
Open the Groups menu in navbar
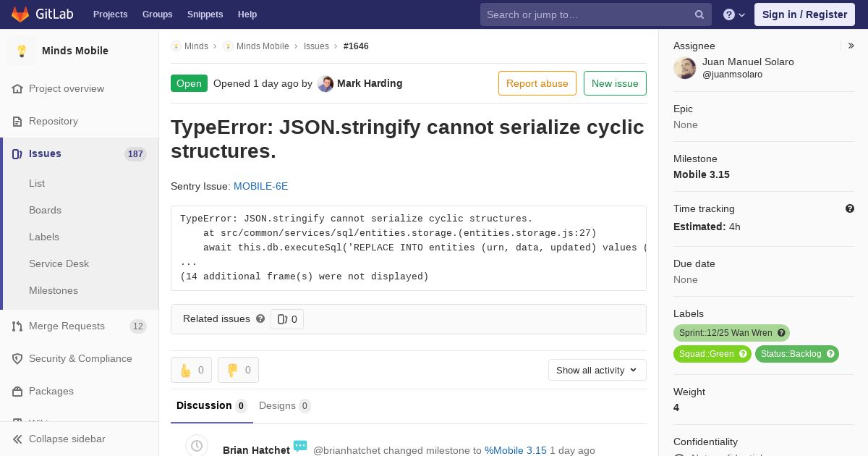(x=157, y=14)
